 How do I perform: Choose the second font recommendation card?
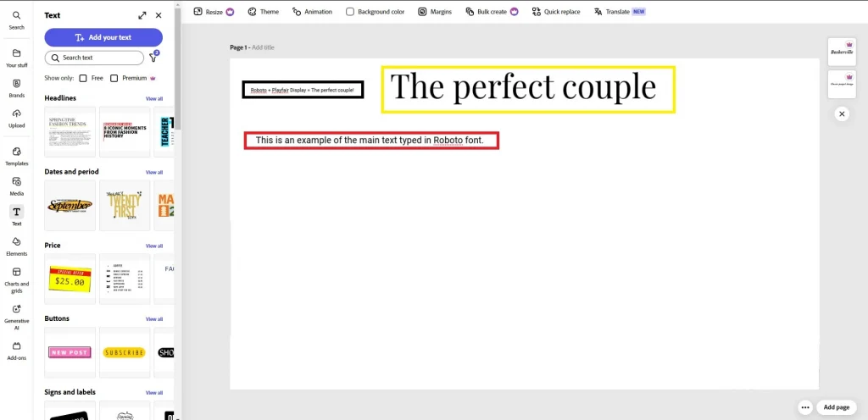click(x=842, y=84)
